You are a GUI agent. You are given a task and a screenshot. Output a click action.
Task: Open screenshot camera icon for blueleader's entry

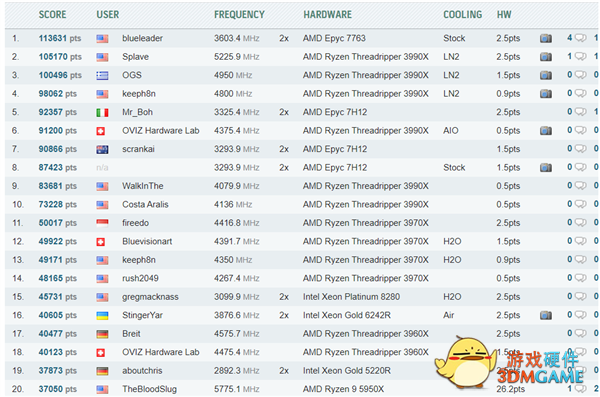[x=546, y=38]
